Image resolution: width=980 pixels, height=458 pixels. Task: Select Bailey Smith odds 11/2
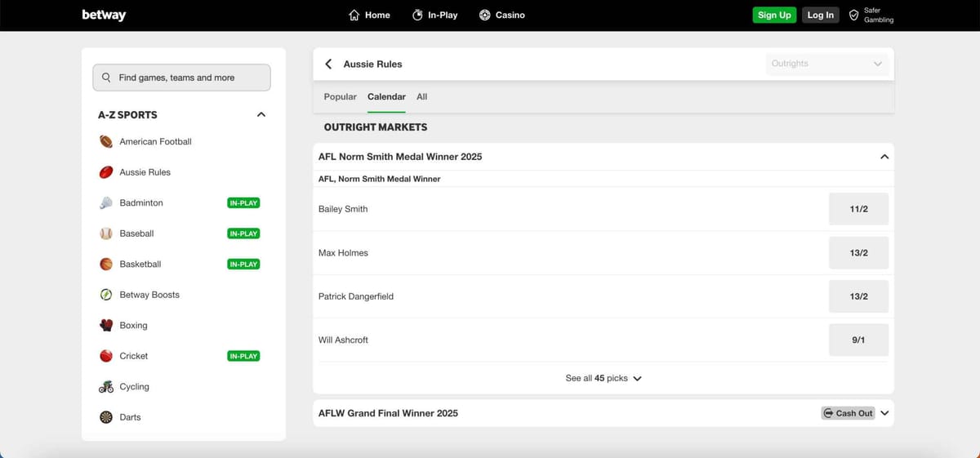point(858,209)
